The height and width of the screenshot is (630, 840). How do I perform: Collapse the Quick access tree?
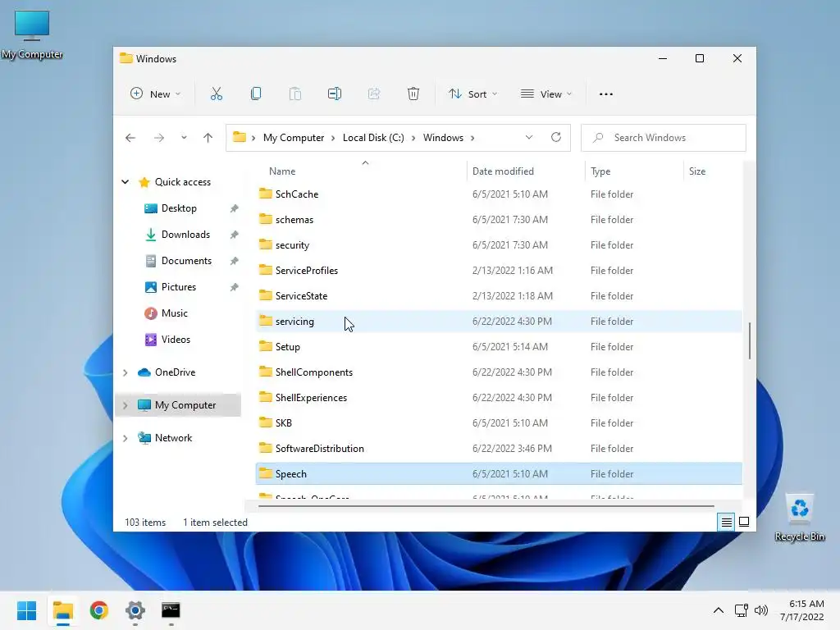[126, 181]
